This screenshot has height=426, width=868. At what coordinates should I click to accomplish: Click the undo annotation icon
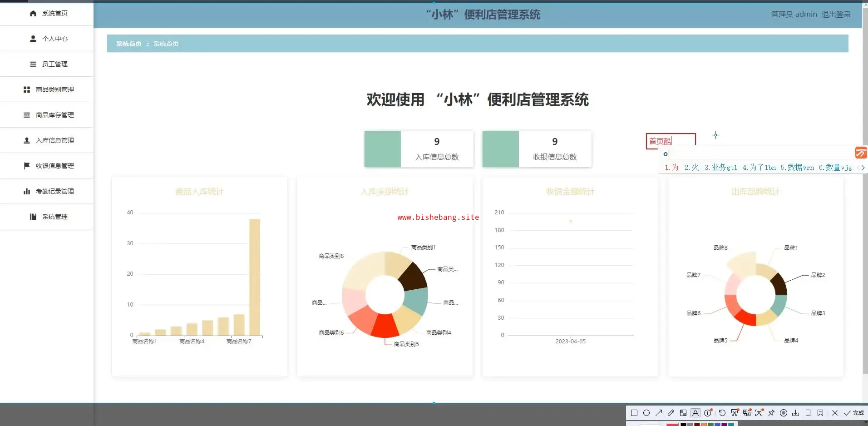pyautogui.click(x=722, y=413)
